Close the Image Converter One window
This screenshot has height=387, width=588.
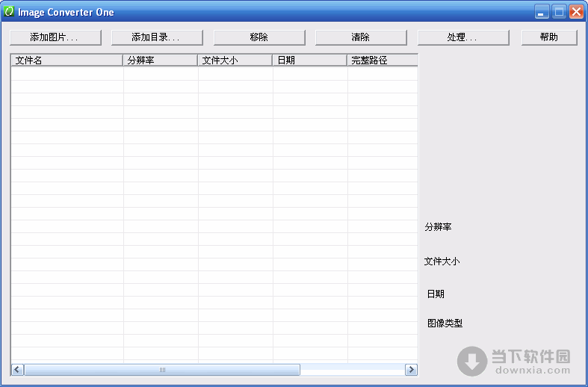(576, 12)
